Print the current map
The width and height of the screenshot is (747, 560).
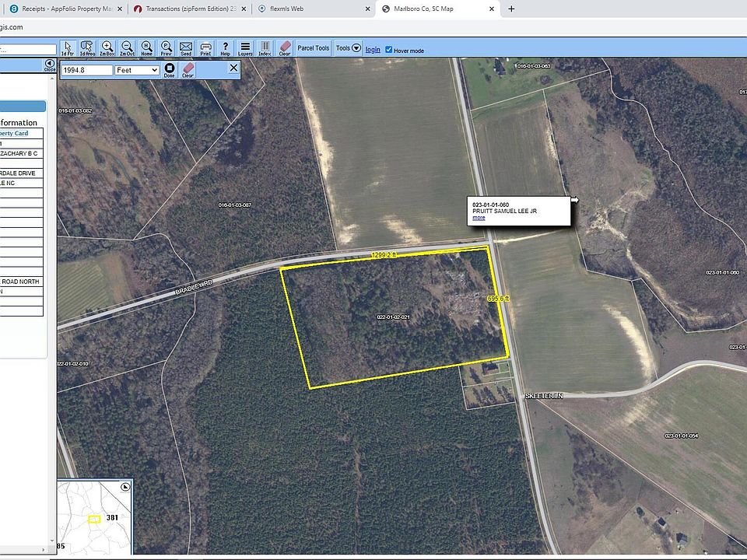point(205,48)
